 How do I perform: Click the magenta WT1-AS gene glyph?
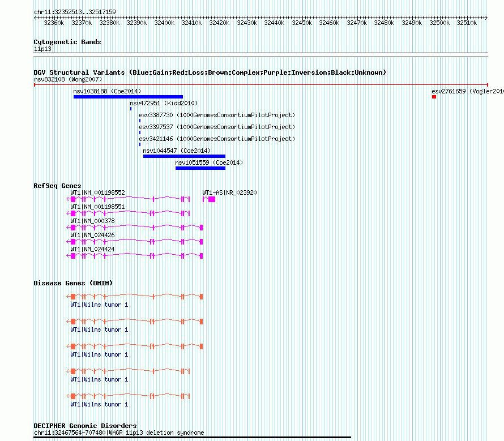click(209, 199)
